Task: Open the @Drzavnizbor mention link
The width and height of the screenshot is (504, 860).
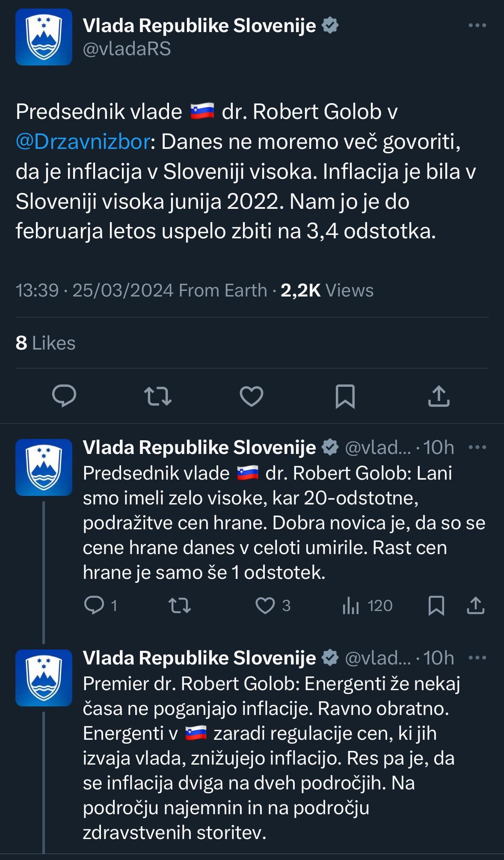Action: coord(83,142)
